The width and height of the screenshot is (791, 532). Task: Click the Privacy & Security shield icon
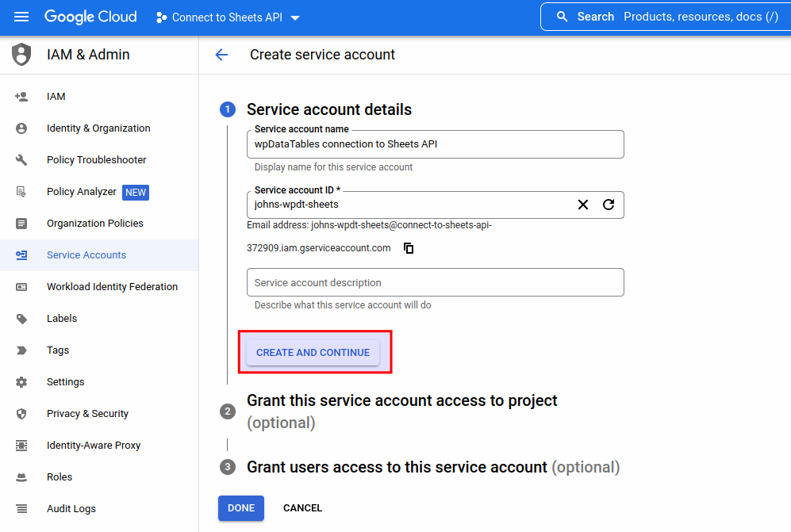click(21, 414)
